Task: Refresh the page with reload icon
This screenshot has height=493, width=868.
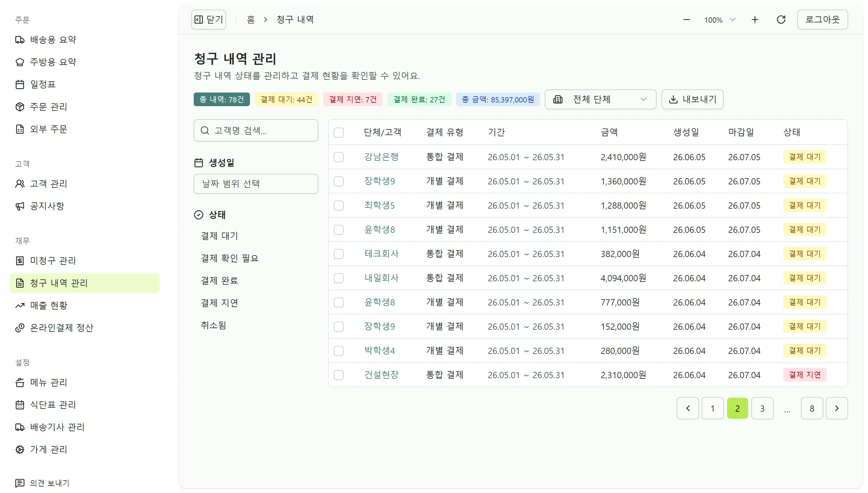Action: (x=781, y=20)
